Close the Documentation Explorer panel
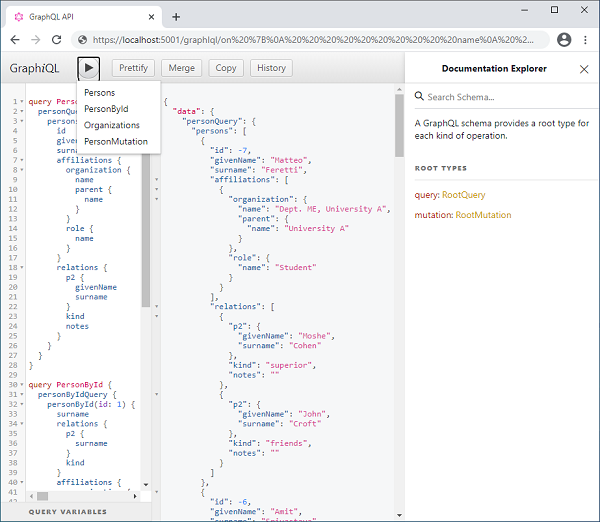 (584, 69)
